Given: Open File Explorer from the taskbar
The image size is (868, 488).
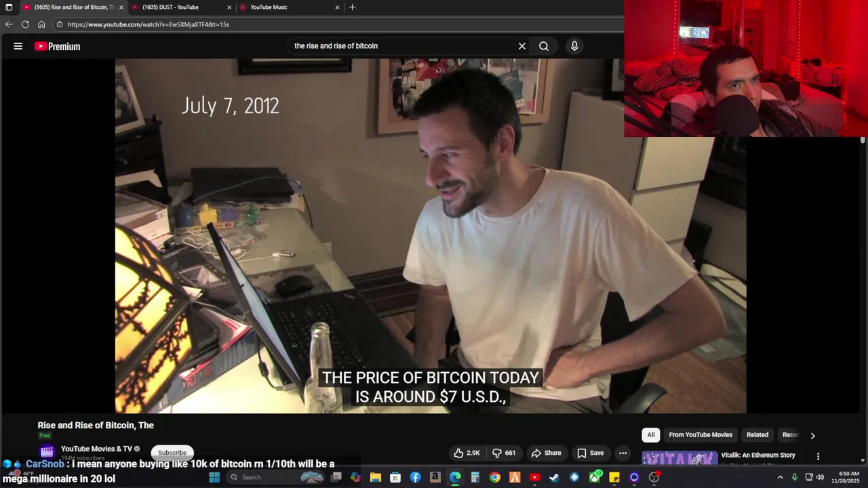Looking at the screenshot, I should tap(376, 477).
